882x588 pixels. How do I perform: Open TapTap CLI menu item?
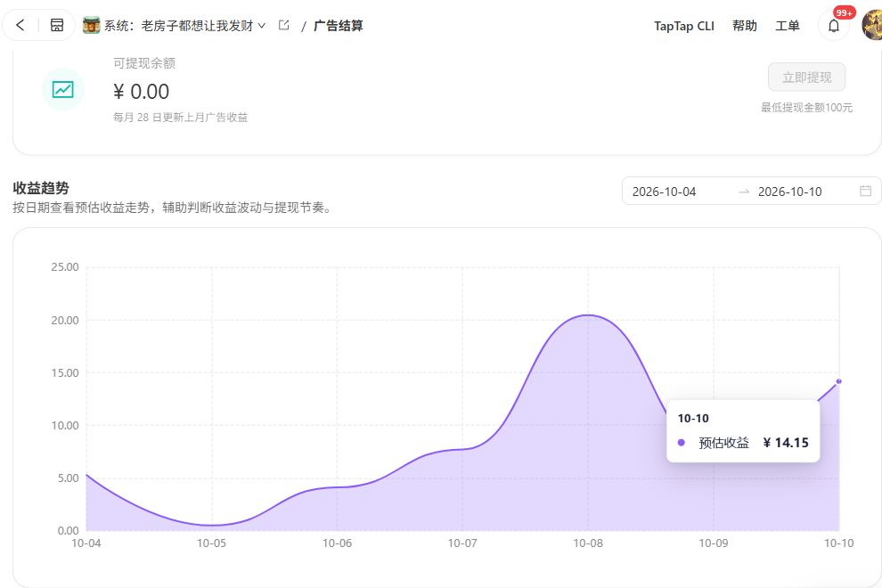pos(684,26)
